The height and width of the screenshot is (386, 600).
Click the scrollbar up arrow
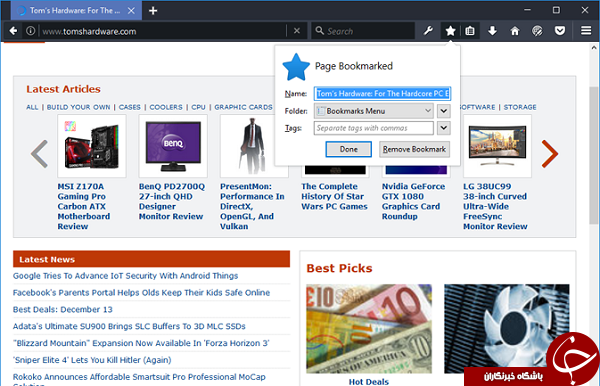click(x=593, y=48)
